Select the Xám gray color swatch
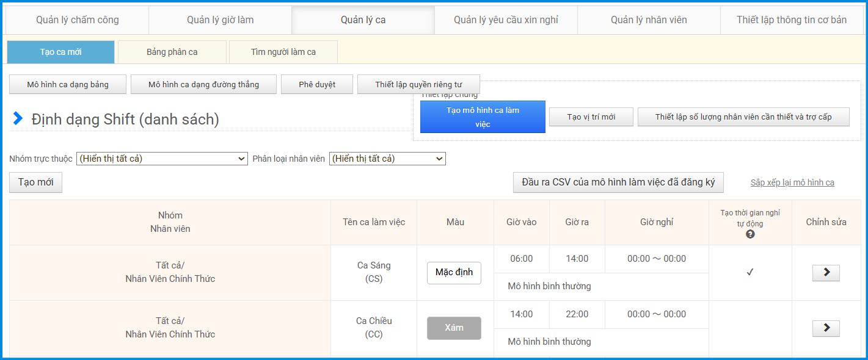868x360 pixels. click(x=454, y=328)
